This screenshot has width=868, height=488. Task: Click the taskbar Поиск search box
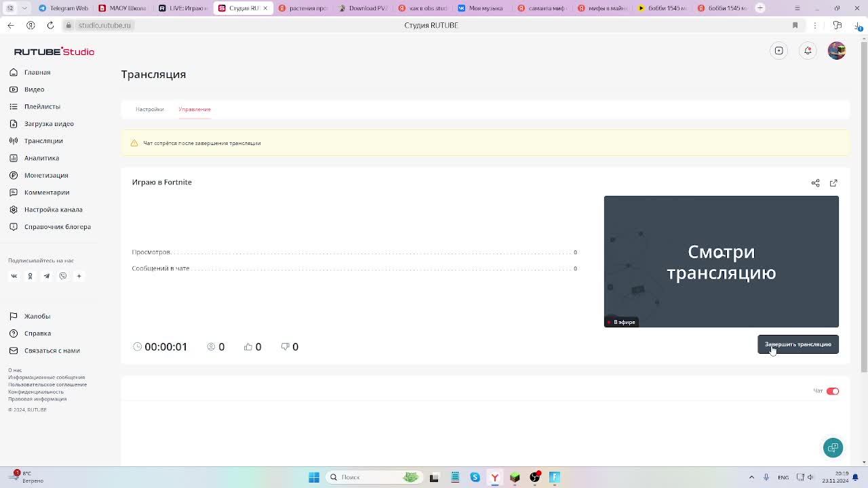pyautogui.click(x=373, y=477)
